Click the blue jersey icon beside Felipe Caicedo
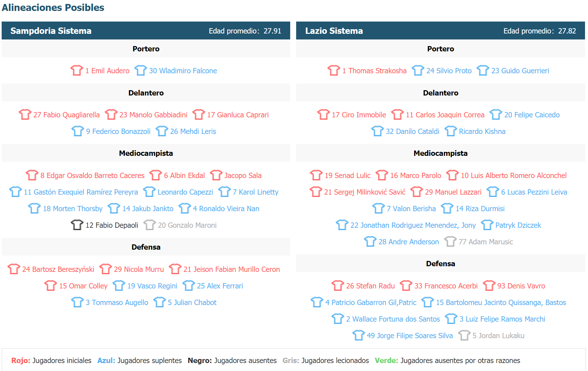588x371 pixels. pos(496,114)
